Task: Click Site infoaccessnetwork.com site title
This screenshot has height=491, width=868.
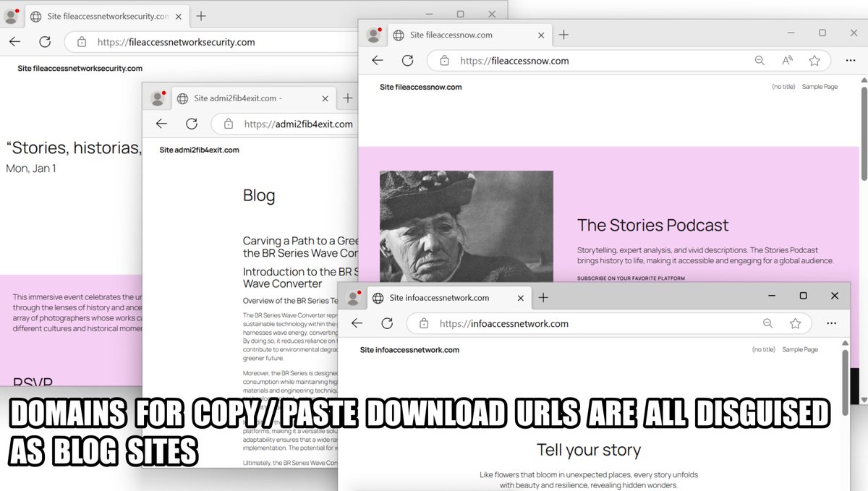Action: tap(409, 350)
